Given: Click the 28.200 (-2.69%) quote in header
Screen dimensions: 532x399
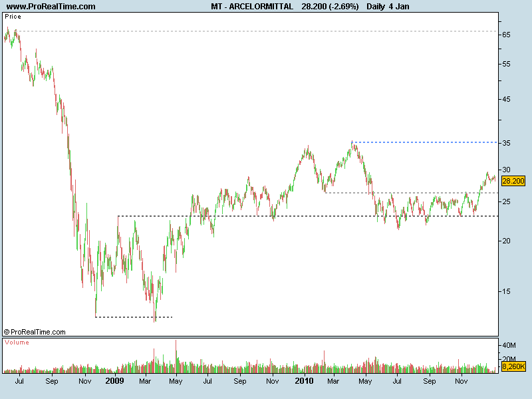Looking at the screenshot, I should tap(330, 7).
